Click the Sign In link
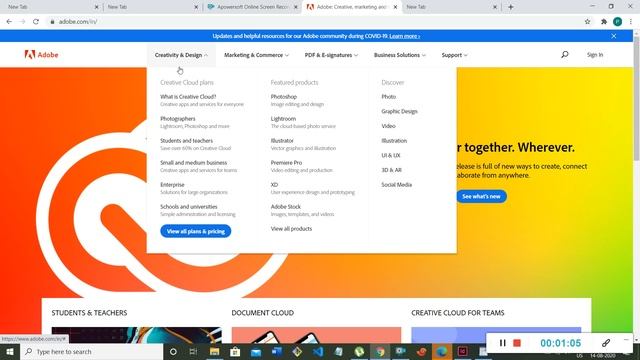The image size is (640, 360). click(x=595, y=55)
